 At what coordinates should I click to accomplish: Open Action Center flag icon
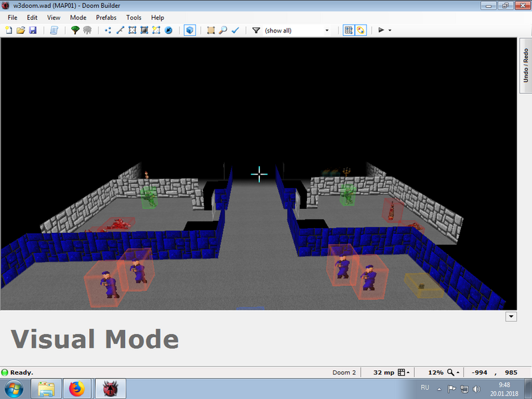coord(452,389)
